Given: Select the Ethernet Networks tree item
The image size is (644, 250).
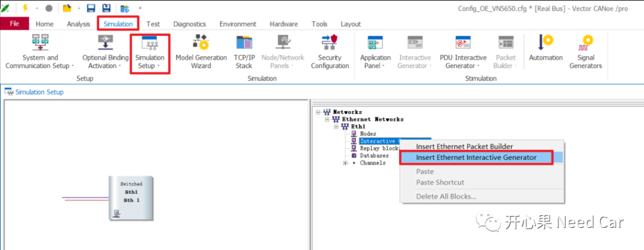Looking at the screenshot, I should pyautogui.click(x=373, y=119).
